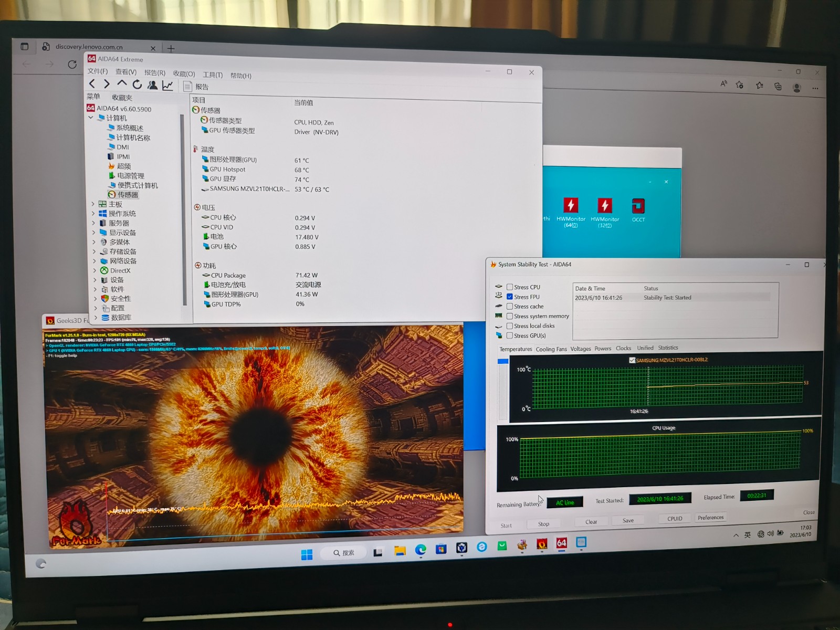Show hidden system tray icons
Viewport: 840px width, 630px height.
point(736,535)
